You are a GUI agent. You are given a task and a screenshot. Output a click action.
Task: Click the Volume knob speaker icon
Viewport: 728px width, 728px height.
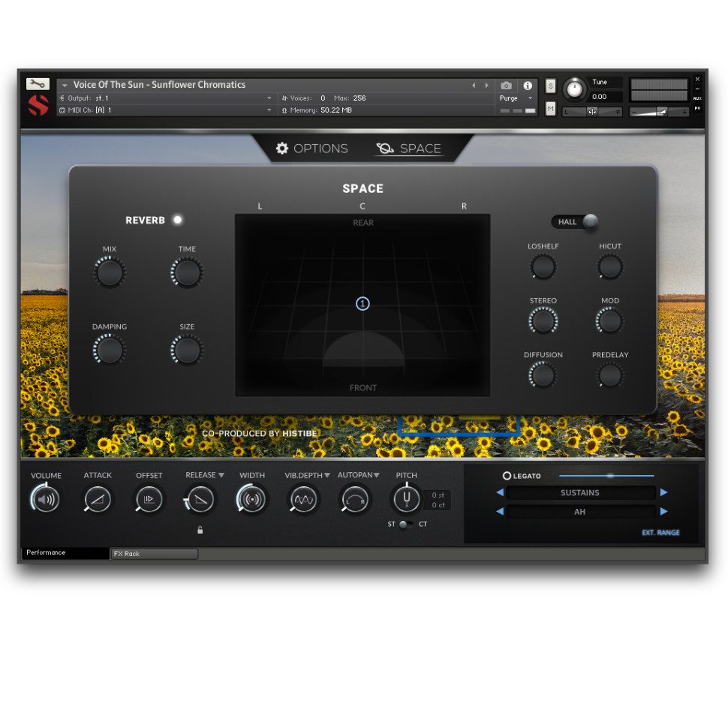[x=46, y=500]
